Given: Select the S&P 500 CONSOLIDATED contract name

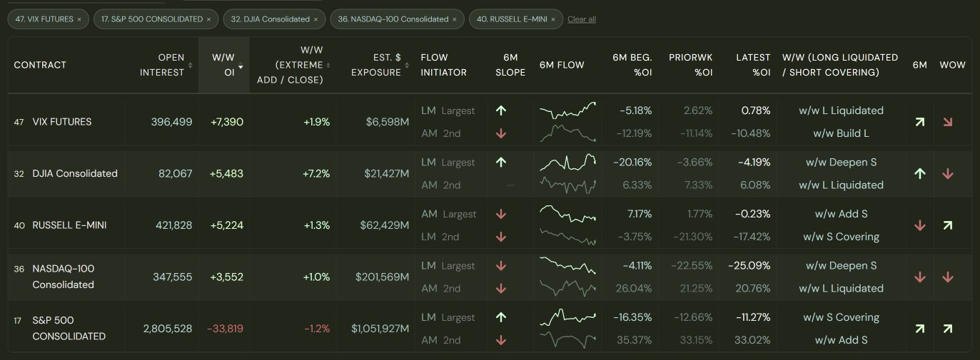Looking at the screenshot, I should [69, 328].
